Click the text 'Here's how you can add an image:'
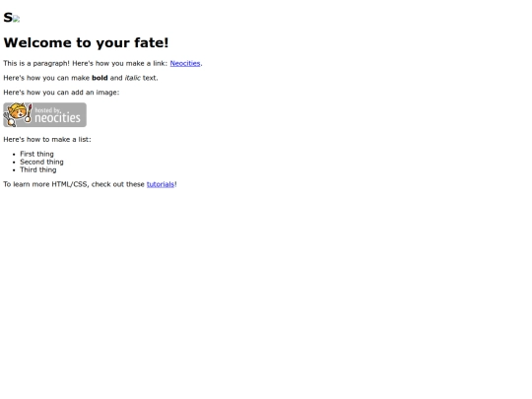 pos(61,93)
